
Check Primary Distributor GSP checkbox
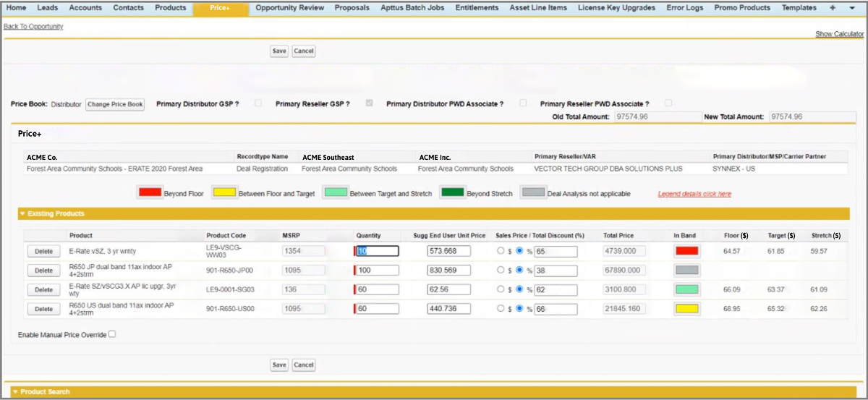point(258,103)
